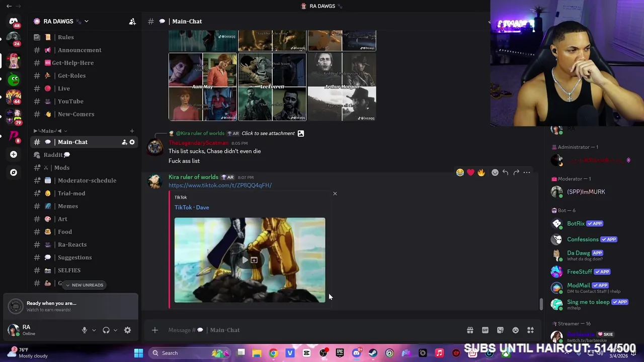Click the plus upload button in message bar
The width and height of the screenshot is (644, 362).
pos(155,330)
